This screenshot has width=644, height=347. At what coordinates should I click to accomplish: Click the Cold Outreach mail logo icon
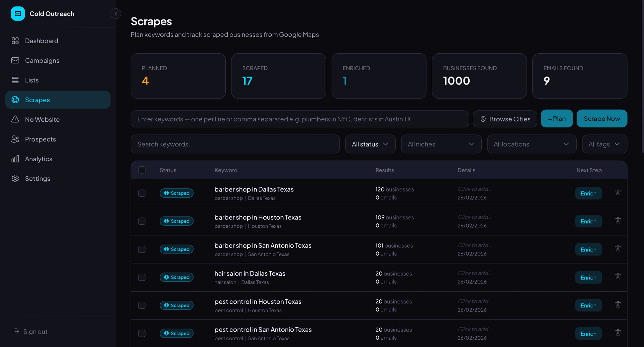(x=18, y=14)
